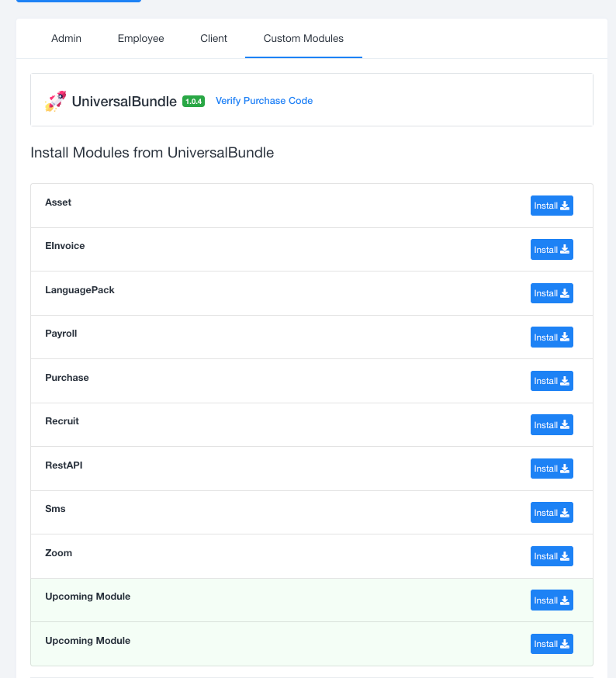The height and width of the screenshot is (678, 616).
Task: Click Install for LanguagePack module
Action: pyautogui.click(x=552, y=293)
